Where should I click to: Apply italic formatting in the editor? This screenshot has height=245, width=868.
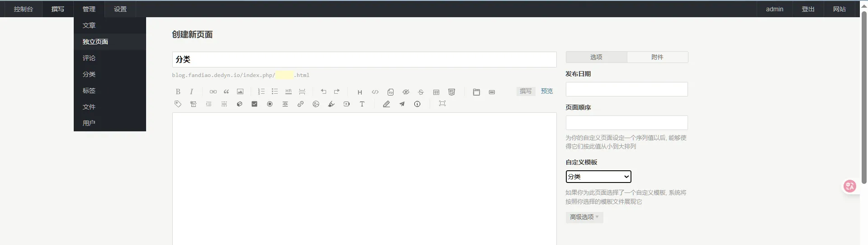(x=192, y=91)
